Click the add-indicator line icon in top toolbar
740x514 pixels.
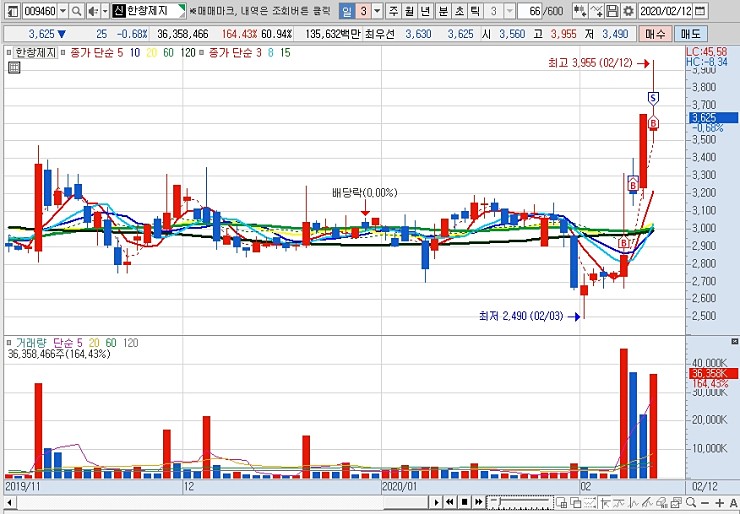[x=597, y=11]
